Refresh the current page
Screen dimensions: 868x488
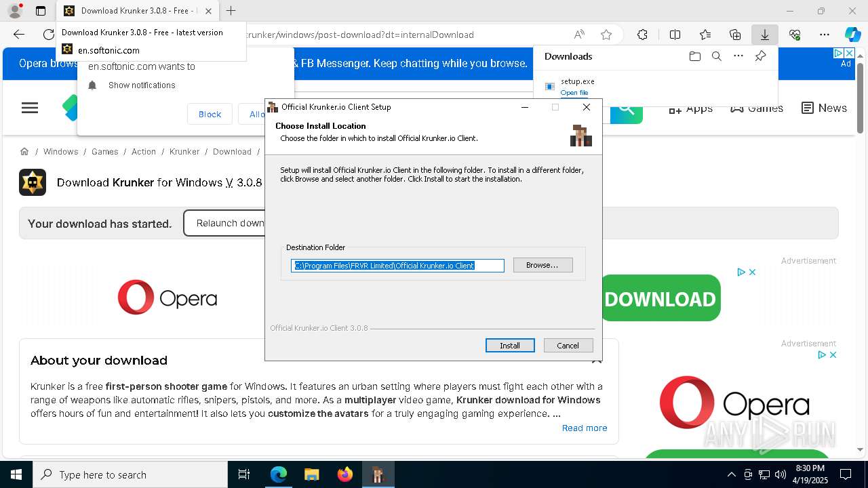48,35
